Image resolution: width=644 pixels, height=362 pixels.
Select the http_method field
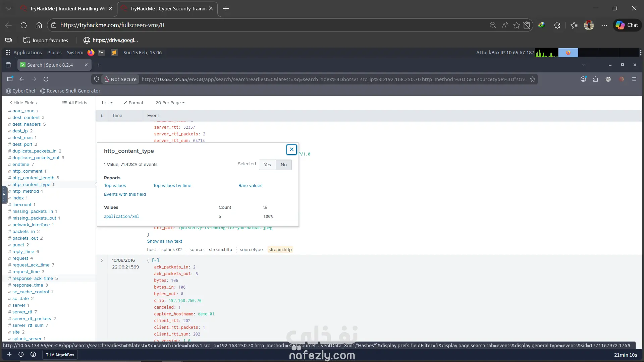point(25,191)
